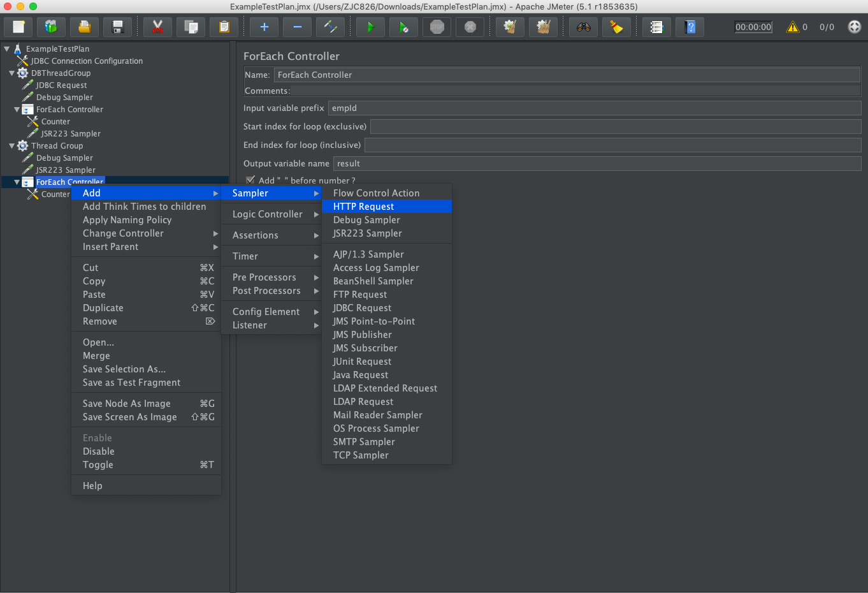
Task: Select the JDBC Request tree node
Action: [61, 85]
